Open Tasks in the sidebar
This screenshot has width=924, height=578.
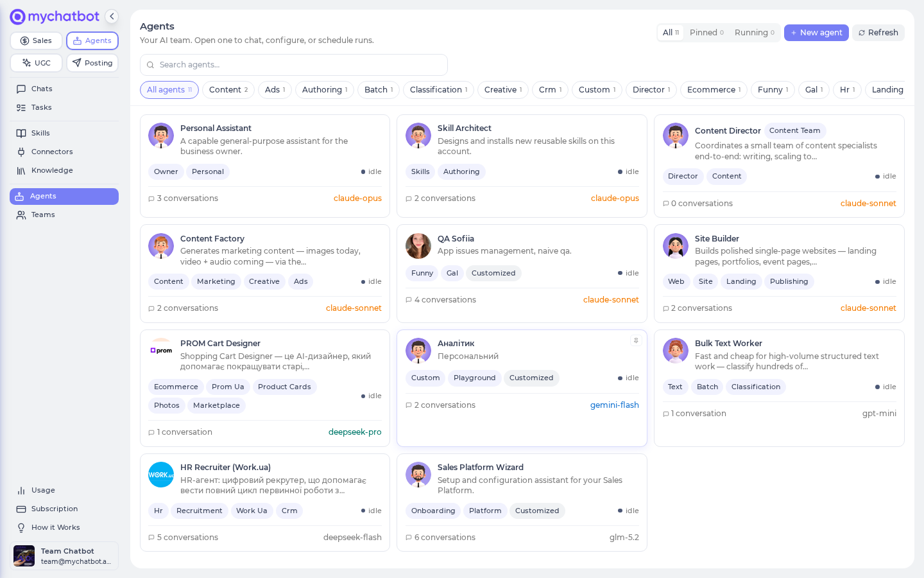64,107
